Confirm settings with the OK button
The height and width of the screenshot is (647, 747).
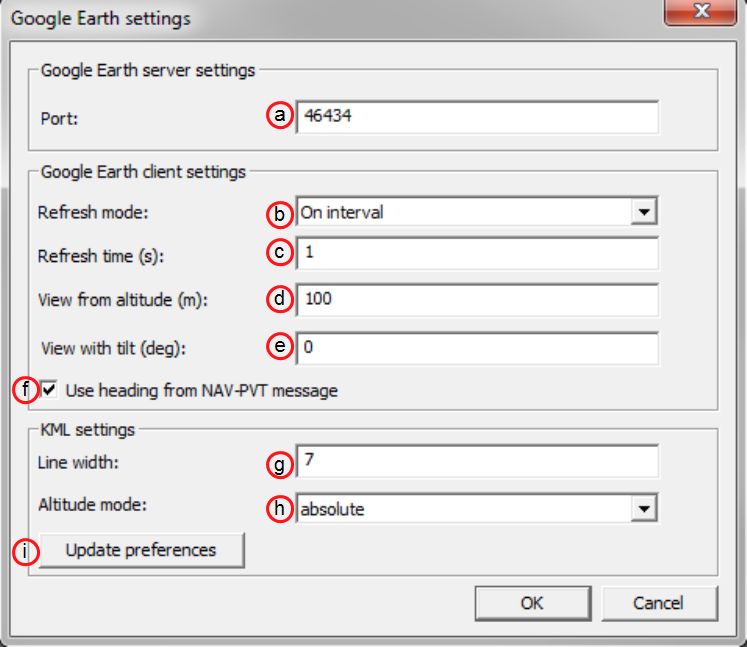pos(533,603)
